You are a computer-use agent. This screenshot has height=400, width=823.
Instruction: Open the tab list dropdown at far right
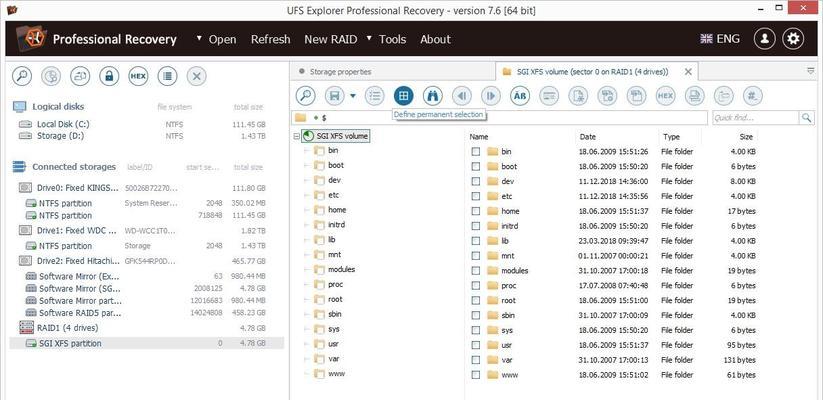811,71
